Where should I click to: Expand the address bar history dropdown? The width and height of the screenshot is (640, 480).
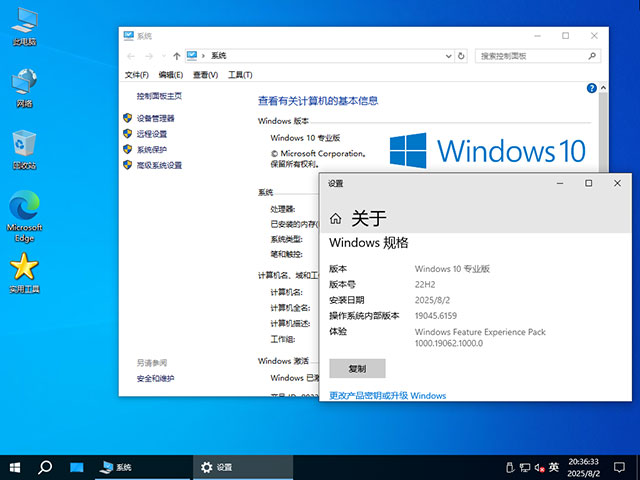pyautogui.click(x=447, y=56)
